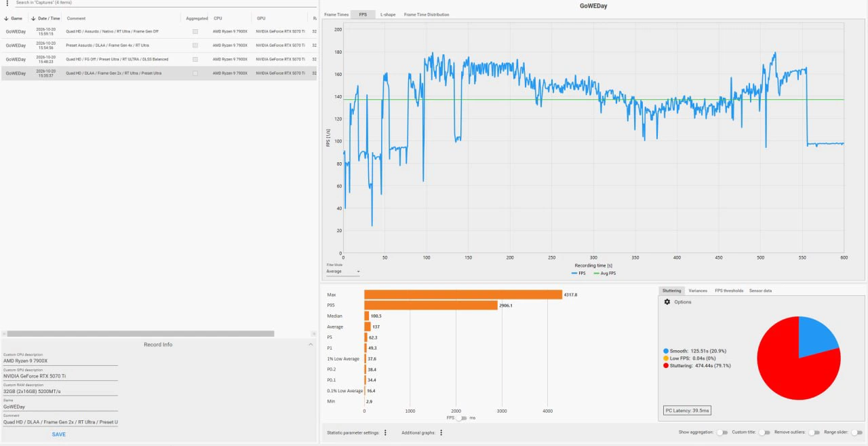
Task: Open the Frame Time Distribution tab
Action: coord(427,14)
